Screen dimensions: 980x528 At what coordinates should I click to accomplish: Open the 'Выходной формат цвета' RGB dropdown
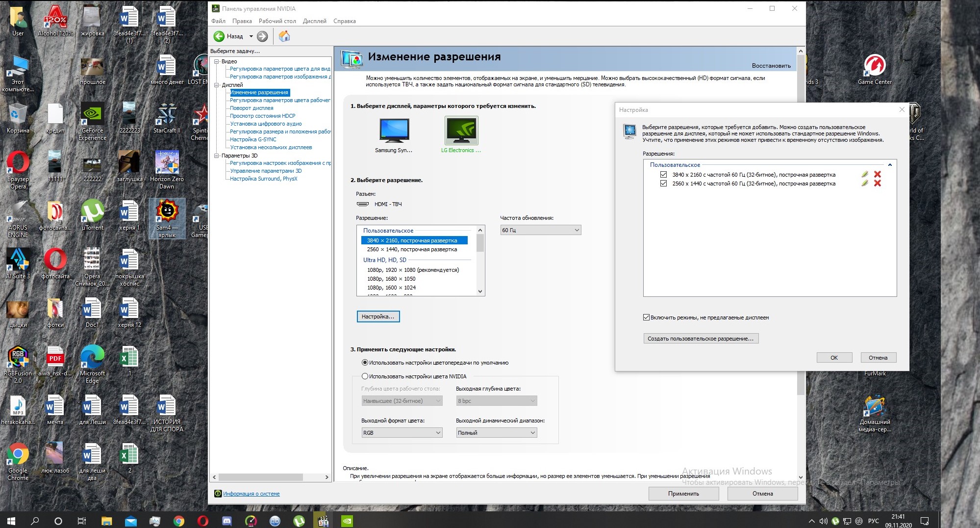tap(402, 433)
